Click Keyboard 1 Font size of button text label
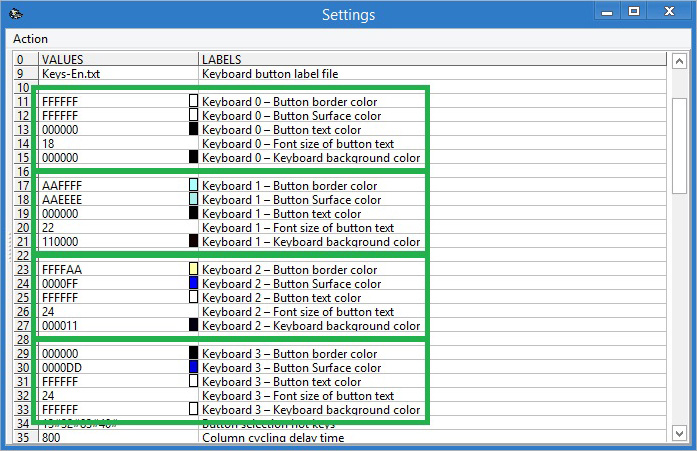 298,227
